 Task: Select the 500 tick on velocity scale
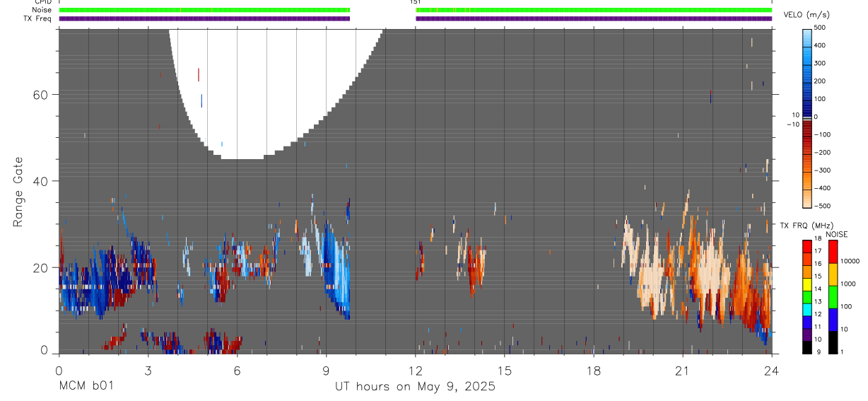pyautogui.click(x=820, y=28)
